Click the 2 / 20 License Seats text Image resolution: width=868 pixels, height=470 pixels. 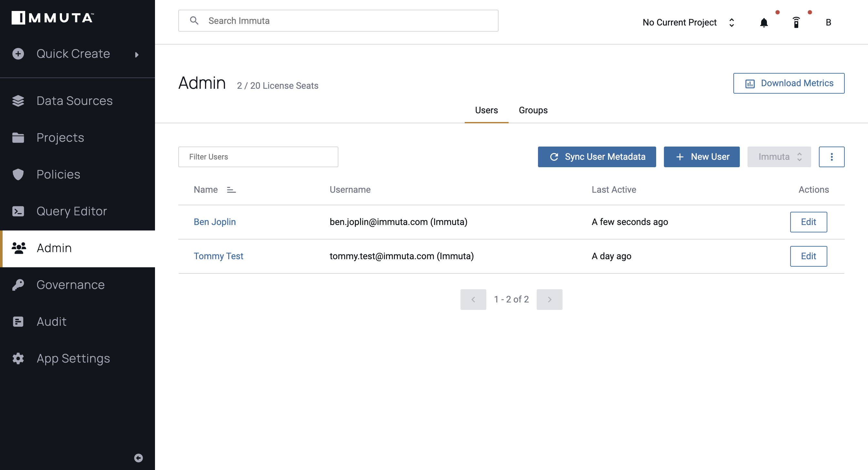pyautogui.click(x=278, y=86)
